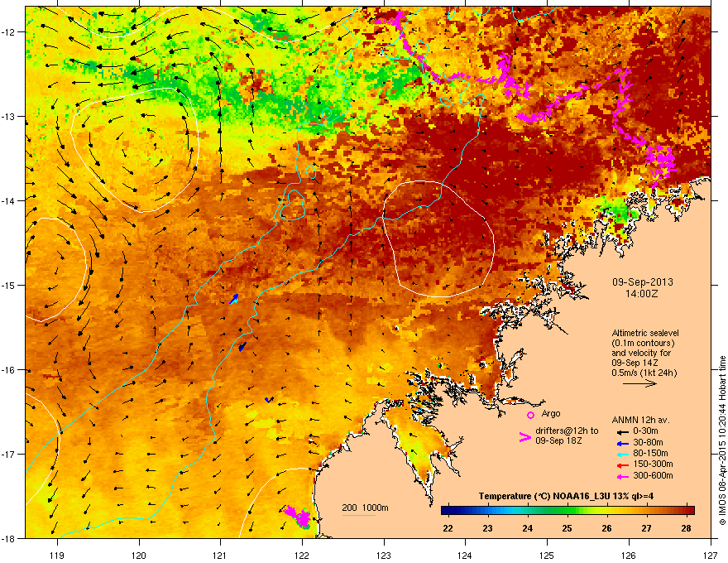This screenshot has width=728, height=563.
Task: Click the '14:00Z' time label
Action: tap(642, 294)
